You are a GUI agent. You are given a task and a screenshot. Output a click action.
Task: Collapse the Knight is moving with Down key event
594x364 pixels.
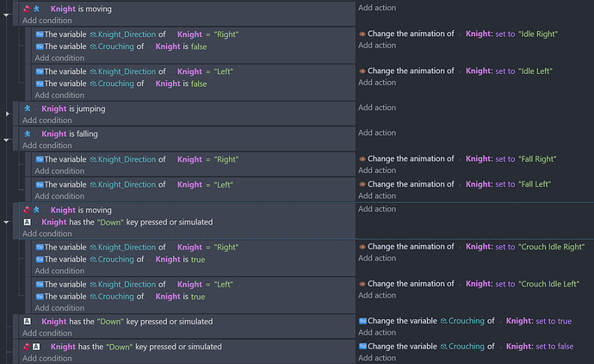pyautogui.click(x=6, y=222)
